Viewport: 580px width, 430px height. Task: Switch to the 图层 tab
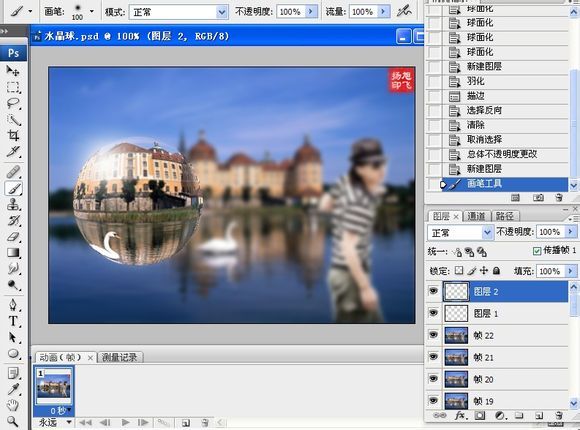(445, 216)
